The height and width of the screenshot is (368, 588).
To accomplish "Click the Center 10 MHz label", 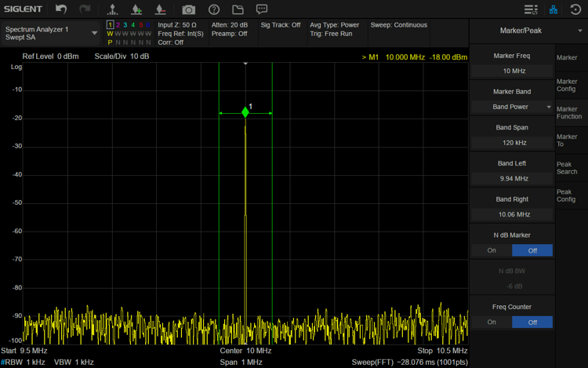I will click(x=245, y=351).
